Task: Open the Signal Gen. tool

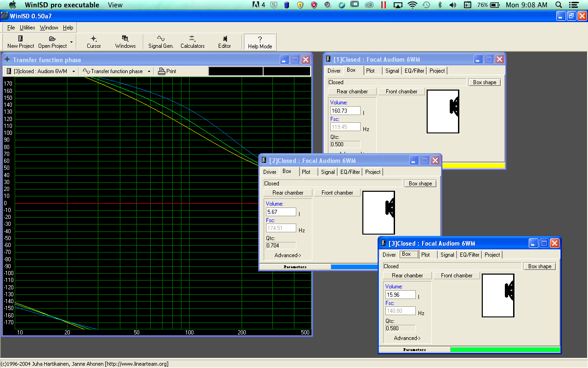Action: 161,42
